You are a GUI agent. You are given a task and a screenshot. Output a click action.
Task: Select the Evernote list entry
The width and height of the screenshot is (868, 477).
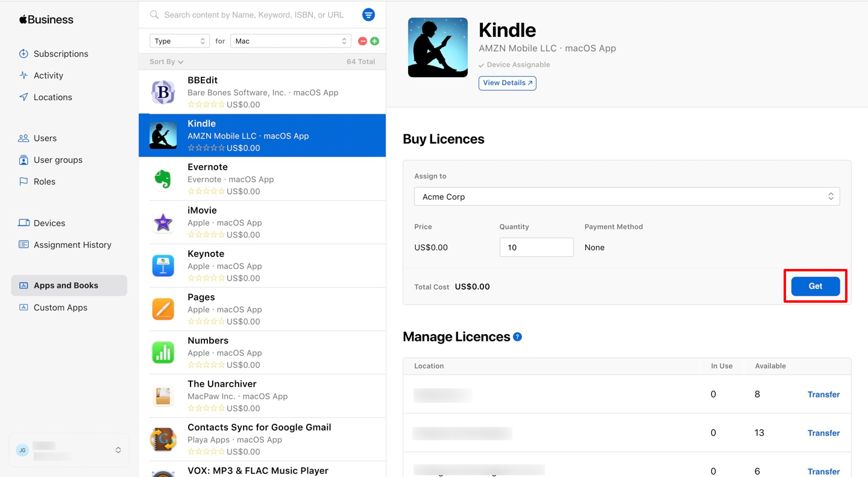click(262, 179)
